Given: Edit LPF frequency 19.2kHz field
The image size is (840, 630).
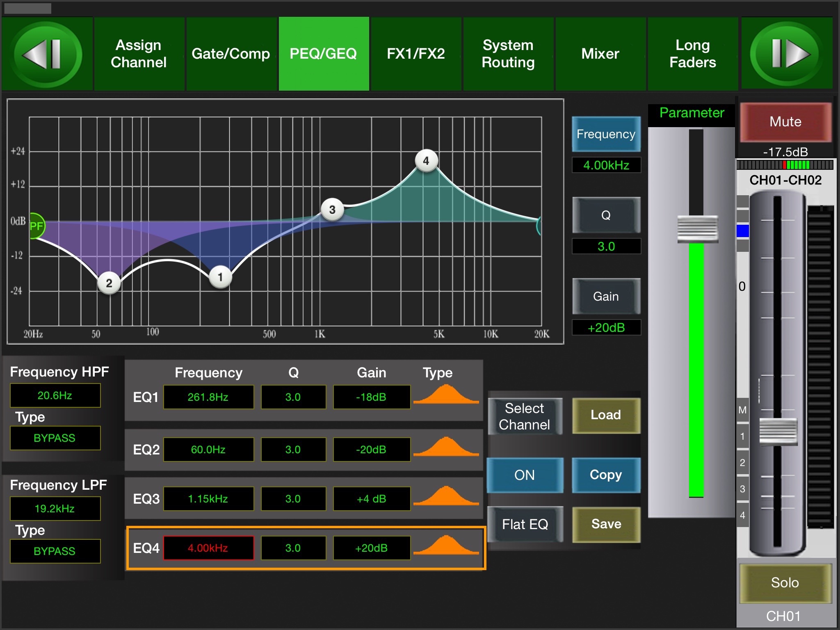Looking at the screenshot, I should 55,509.
